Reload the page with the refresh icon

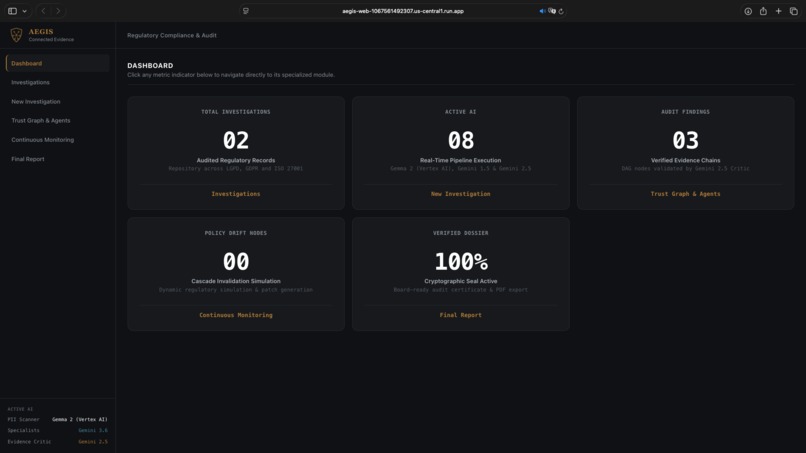561,11
